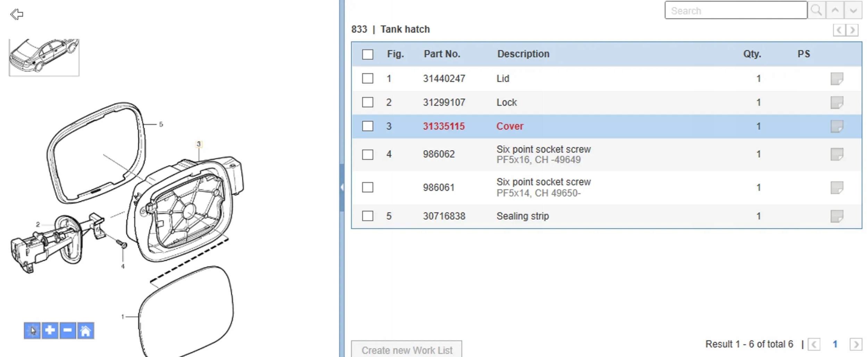
Task: Click the Create new Work List button
Action: 407,349
